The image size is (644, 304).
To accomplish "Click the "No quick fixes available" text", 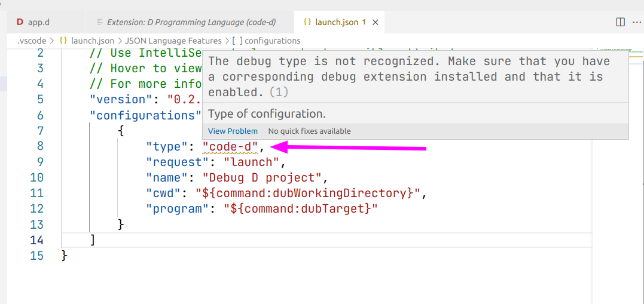I will point(309,131).
